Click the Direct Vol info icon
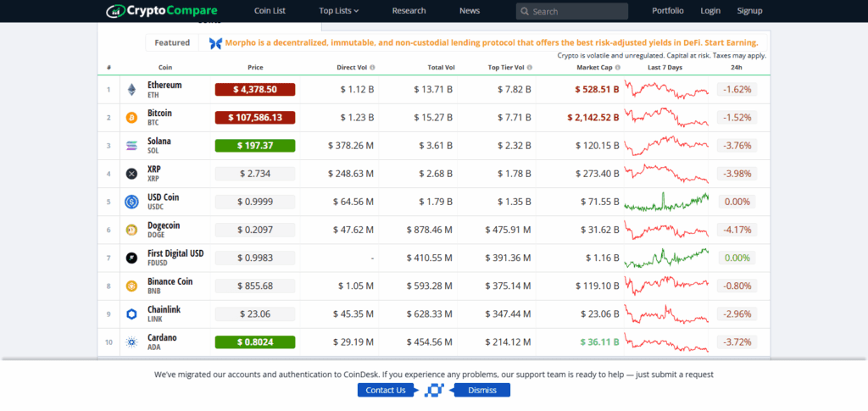The height and width of the screenshot is (411, 868). [372, 68]
